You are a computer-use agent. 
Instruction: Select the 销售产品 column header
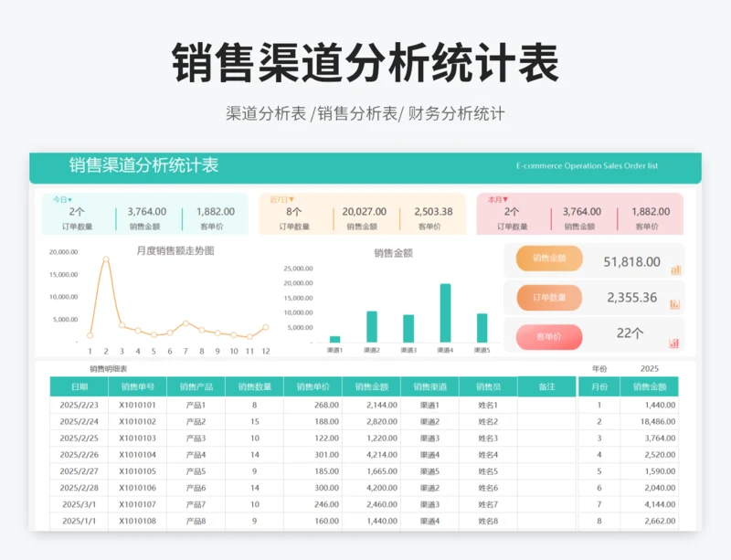[x=196, y=386]
